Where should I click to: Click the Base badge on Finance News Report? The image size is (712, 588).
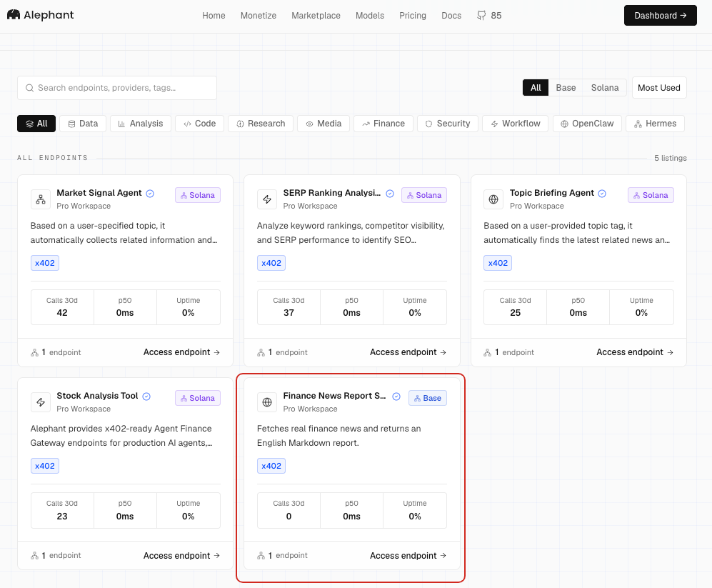coord(428,398)
